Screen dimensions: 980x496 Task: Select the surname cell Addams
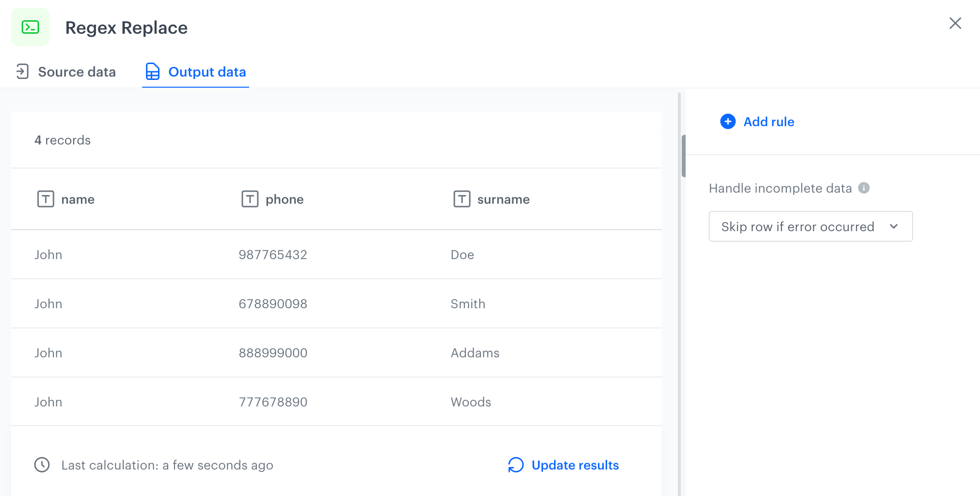(475, 353)
